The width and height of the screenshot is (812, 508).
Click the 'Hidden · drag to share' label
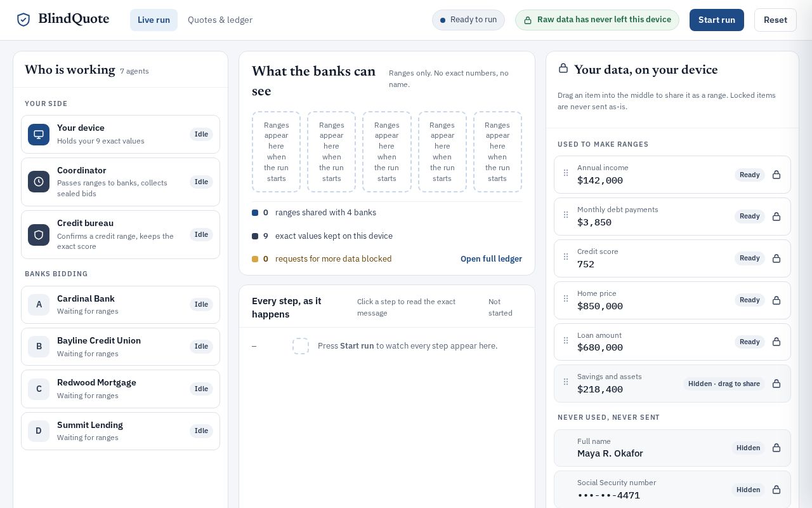tap(724, 384)
